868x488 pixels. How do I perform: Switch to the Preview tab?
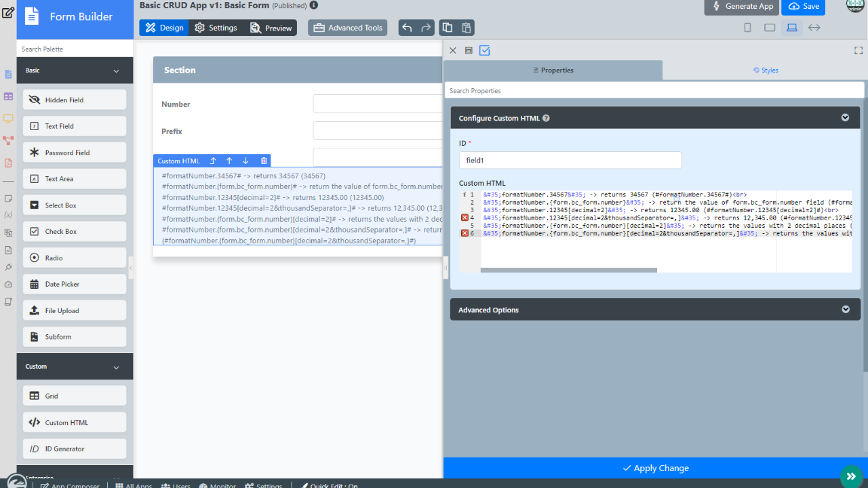pyautogui.click(x=271, y=28)
